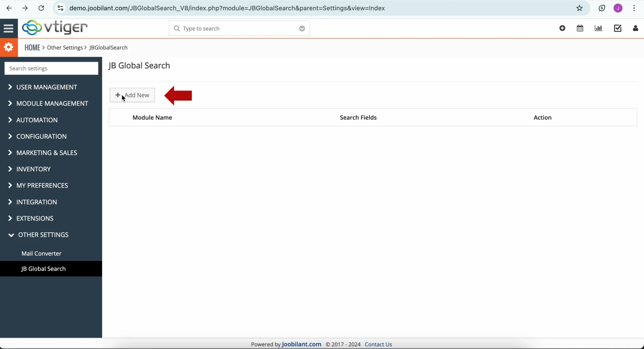
Task: Open the hamburger menu icon
Action: pos(8,28)
